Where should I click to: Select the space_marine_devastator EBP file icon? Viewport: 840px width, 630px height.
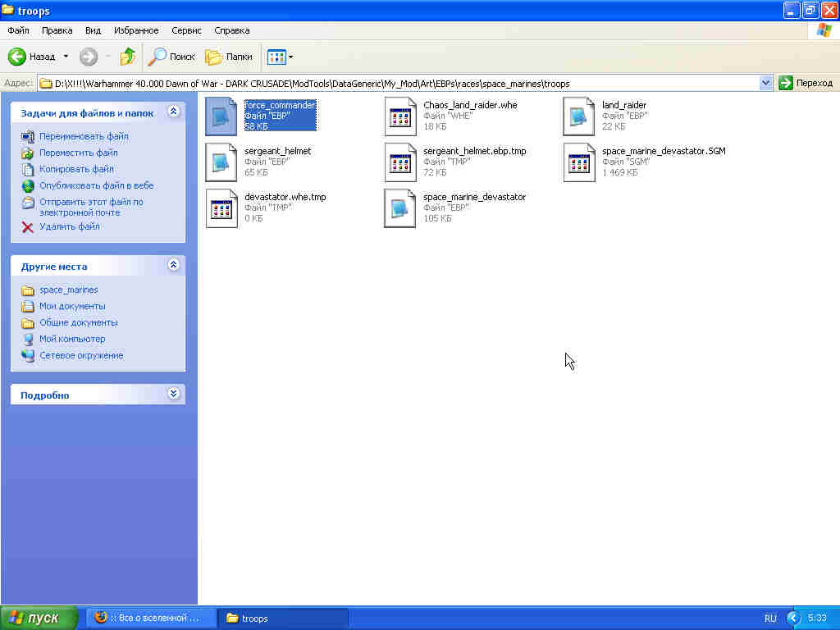(399, 208)
